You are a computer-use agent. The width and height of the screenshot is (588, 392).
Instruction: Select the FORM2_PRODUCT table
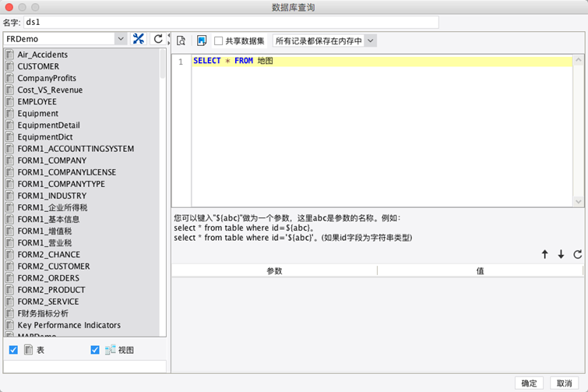coord(51,290)
